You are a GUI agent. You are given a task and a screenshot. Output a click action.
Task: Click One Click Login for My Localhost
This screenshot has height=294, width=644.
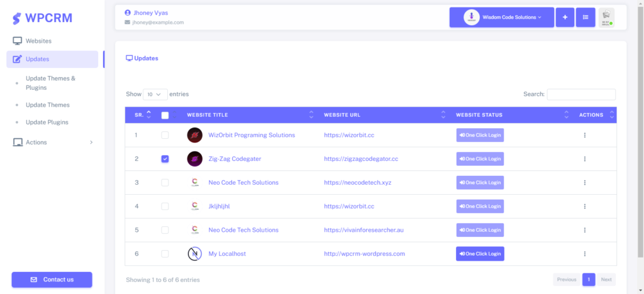coord(480,254)
